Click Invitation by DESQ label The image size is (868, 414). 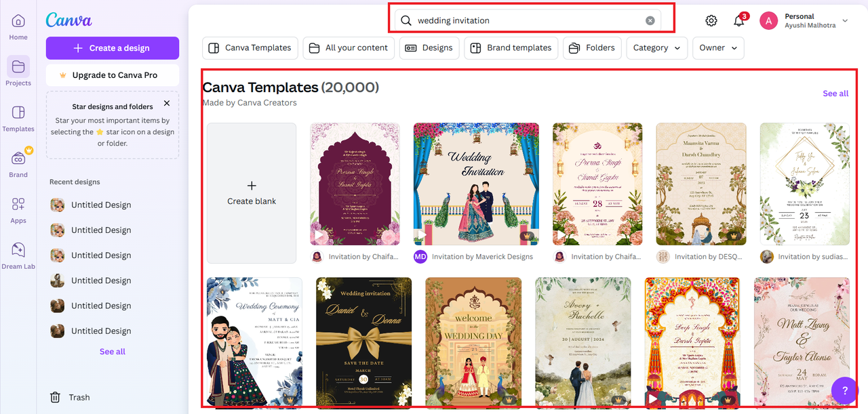click(x=710, y=257)
